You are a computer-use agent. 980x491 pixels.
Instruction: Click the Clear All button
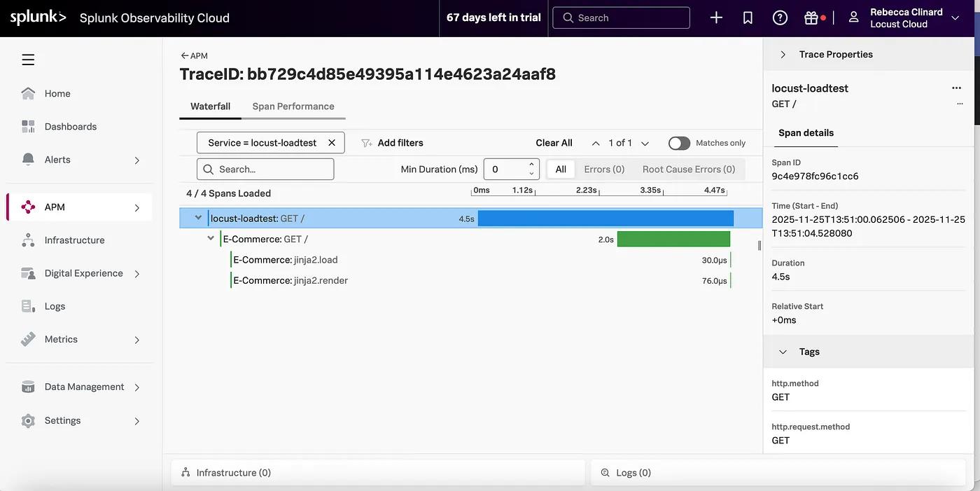(554, 143)
